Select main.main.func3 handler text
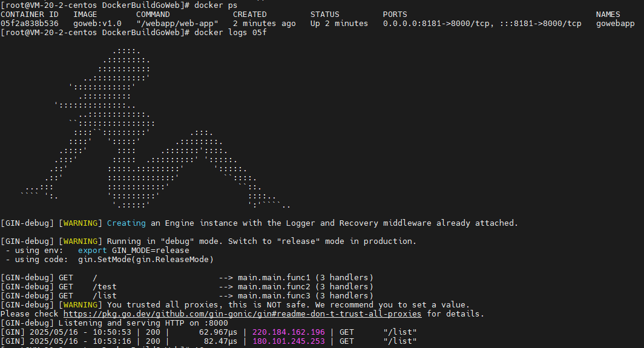The image size is (644, 348). click(274, 295)
